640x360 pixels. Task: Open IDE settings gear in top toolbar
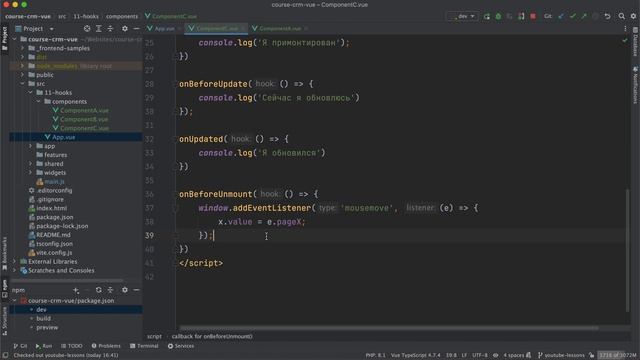coord(633,16)
